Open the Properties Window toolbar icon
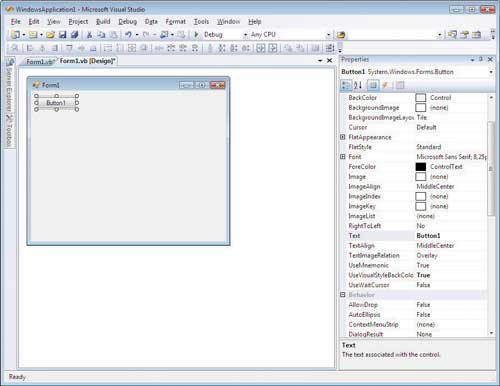 click(x=465, y=35)
